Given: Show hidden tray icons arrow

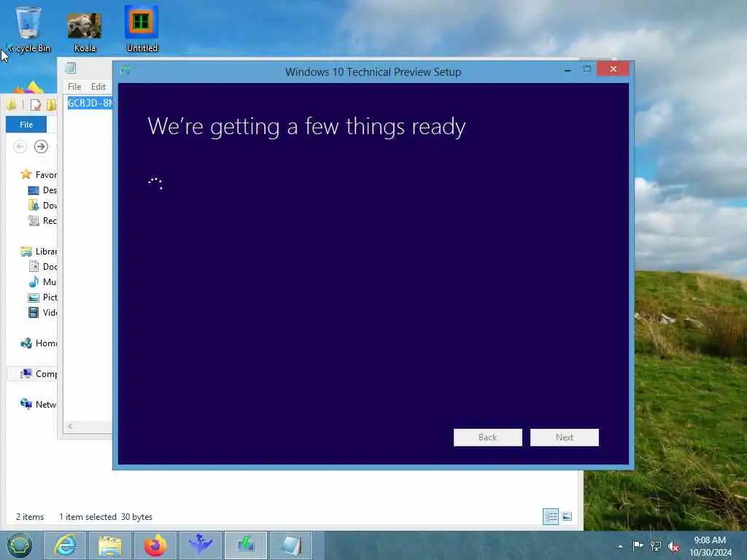Looking at the screenshot, I should point(620,546).
